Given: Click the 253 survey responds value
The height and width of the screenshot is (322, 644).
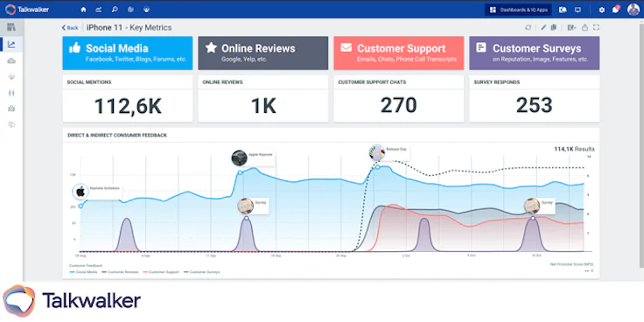Looking at the screenshot, I should (x=534, y=106).
